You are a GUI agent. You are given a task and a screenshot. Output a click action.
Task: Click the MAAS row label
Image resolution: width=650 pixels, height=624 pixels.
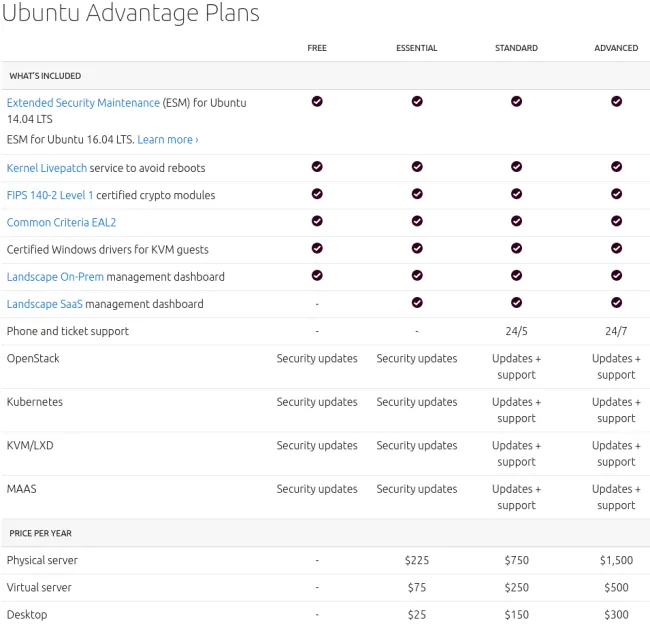(x=22, y=489)
